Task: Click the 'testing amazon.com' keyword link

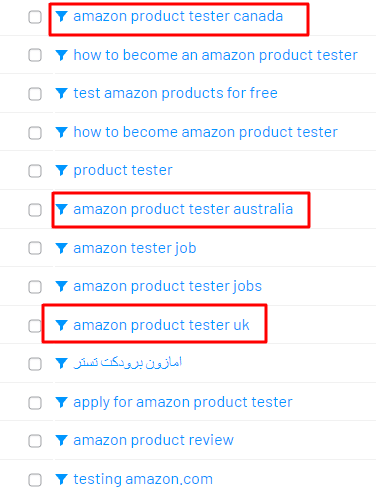Action: click(143, 479)
